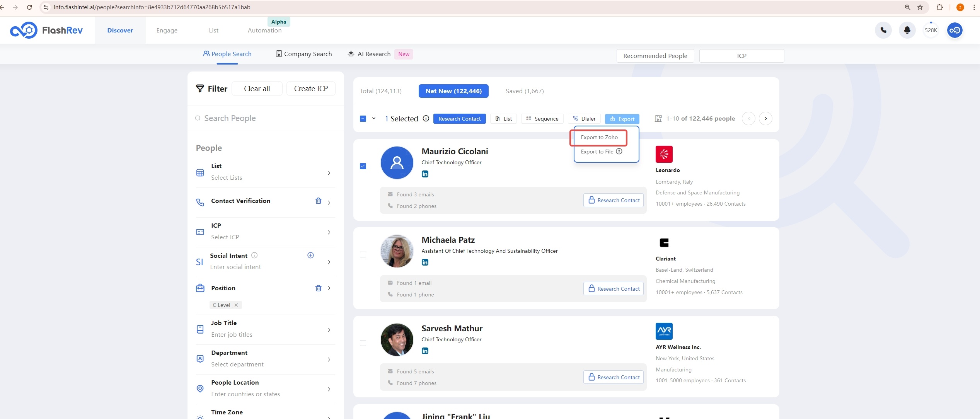Click the columns layout icon near 1-10 count
Screen dimensions: 980x419
[x=658, y=118]
